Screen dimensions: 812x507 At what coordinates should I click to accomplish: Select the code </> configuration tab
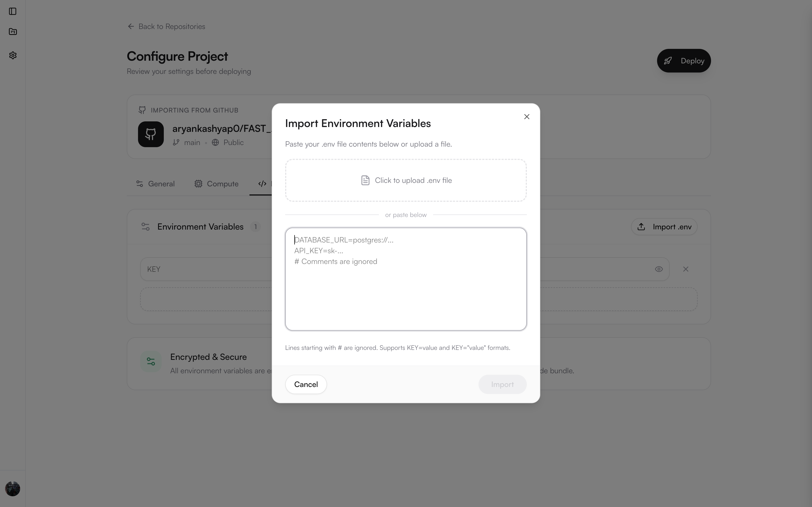point(262,183)
